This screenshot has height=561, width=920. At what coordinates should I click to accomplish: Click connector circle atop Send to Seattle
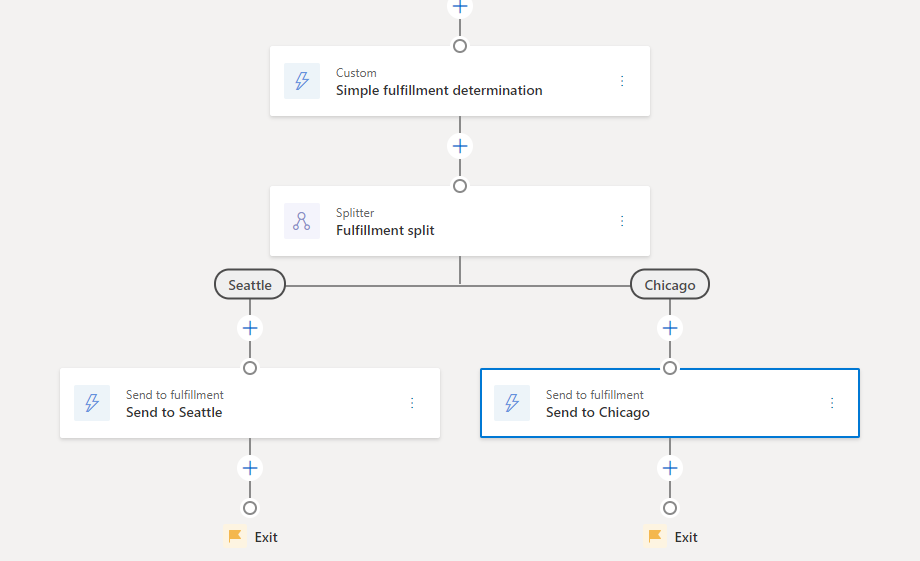[250, 368]
